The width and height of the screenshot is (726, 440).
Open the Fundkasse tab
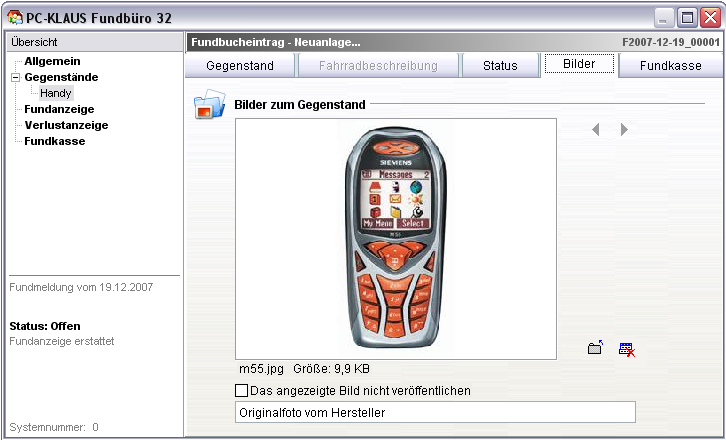tap(670, 66)
